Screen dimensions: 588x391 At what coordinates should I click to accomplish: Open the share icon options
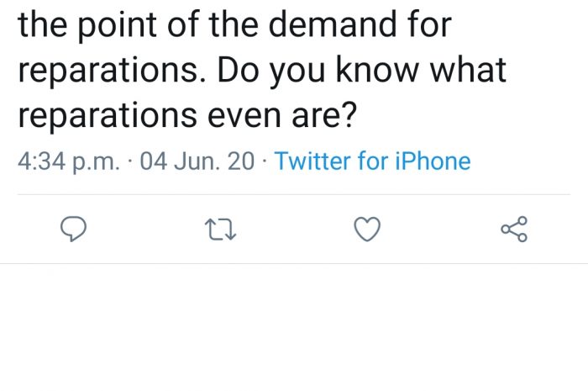(x=514, y=229)
